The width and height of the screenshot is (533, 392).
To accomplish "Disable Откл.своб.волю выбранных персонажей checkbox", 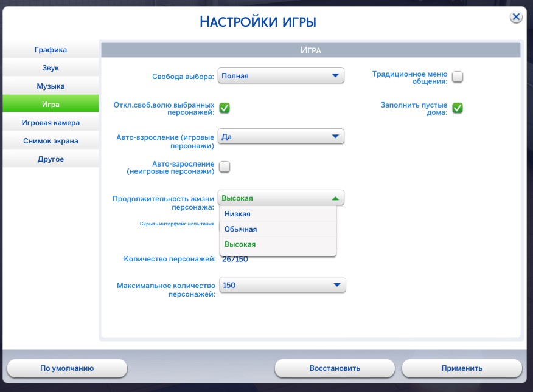I will coord(225,108).
